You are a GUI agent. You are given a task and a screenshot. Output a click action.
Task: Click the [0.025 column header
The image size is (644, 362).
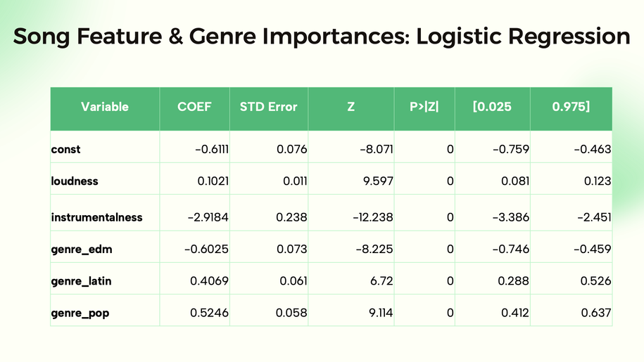(492, 108)
